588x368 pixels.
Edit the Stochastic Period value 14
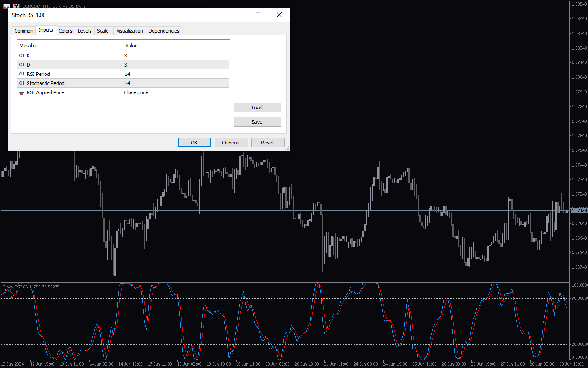pyautogui.click(x=176, y=83)
